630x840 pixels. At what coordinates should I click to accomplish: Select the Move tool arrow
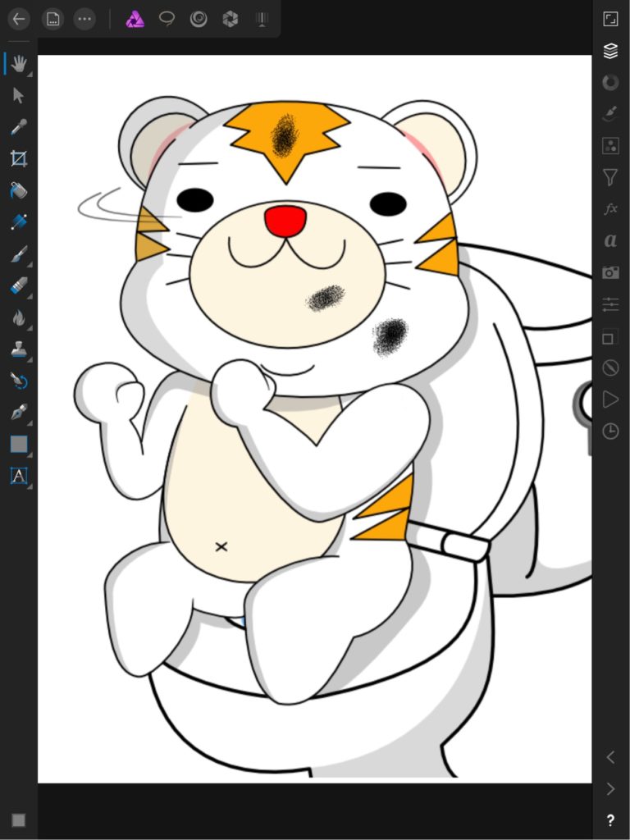point(18,95)
